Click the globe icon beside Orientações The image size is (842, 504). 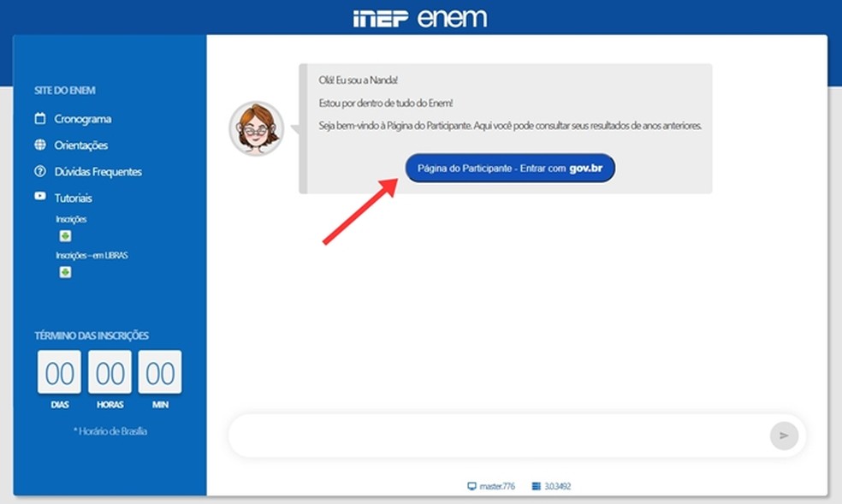[39, 145]
